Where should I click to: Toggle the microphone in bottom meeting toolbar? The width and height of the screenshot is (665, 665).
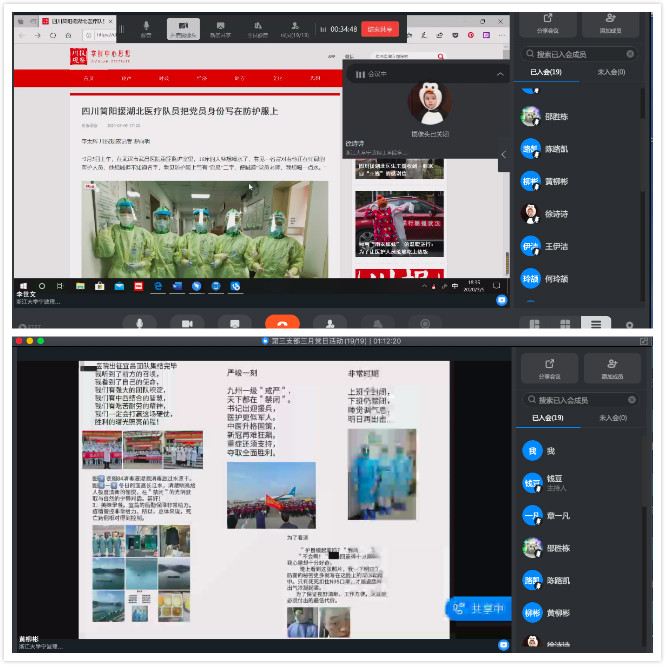coord(139,323)
